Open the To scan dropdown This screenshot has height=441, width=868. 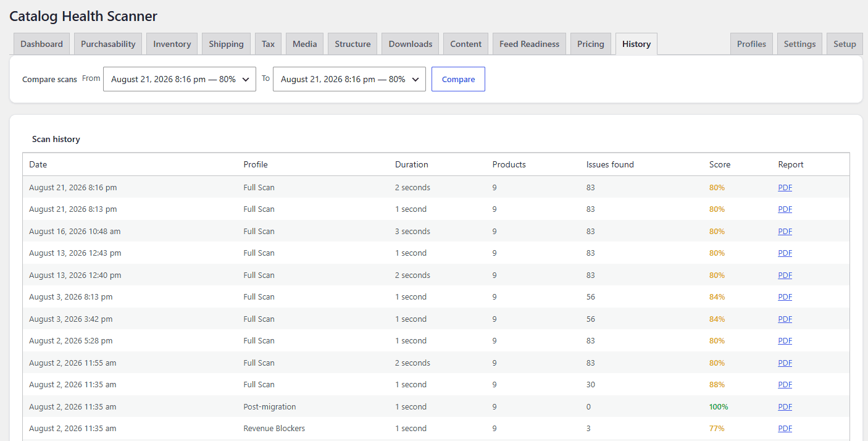click(x=349, y=79)
